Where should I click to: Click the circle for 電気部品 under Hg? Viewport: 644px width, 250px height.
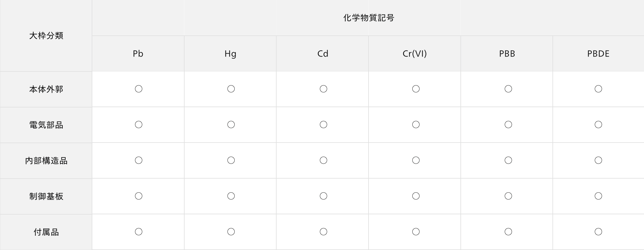click(x=231, y=125)
